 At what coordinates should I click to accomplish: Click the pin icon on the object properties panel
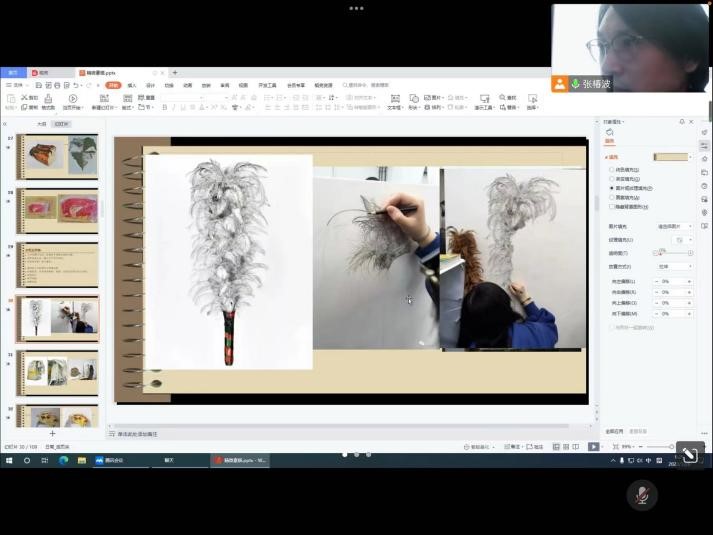pos(682,121)
